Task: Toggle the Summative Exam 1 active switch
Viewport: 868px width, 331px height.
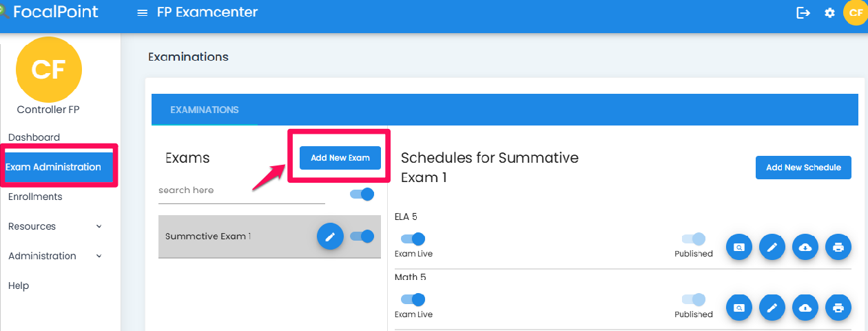Action: click(x=362, y=237)
